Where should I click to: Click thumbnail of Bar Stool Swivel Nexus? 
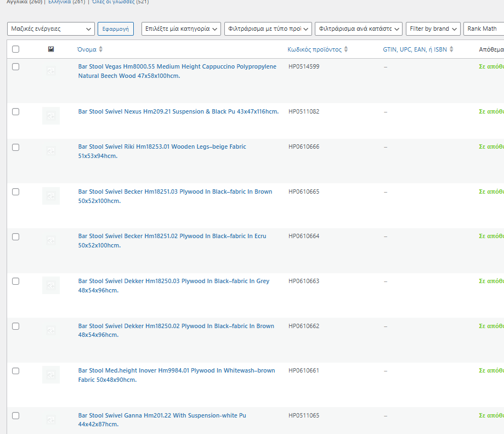51,116
